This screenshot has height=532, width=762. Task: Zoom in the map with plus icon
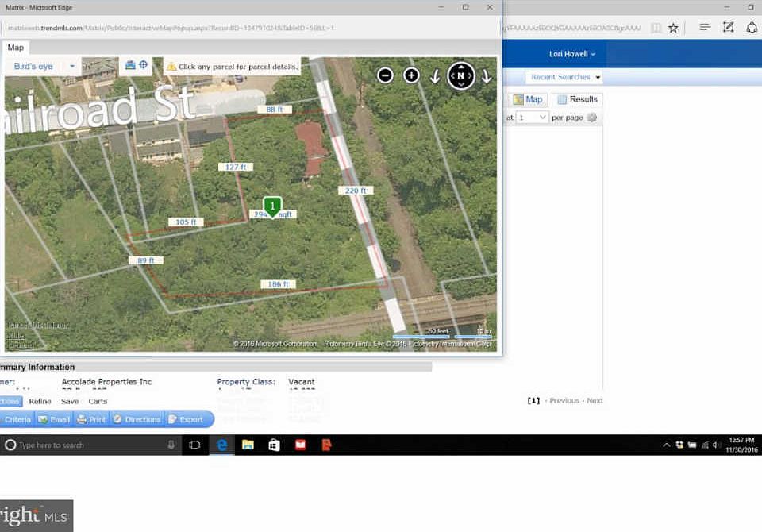pos(411,75)
